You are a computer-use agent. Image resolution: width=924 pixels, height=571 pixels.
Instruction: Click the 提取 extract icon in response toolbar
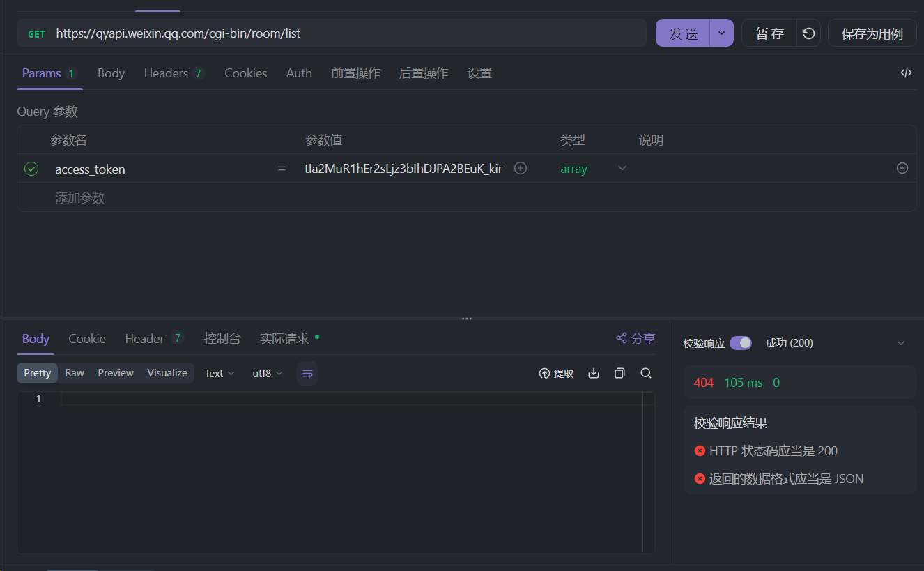point(556,373)
